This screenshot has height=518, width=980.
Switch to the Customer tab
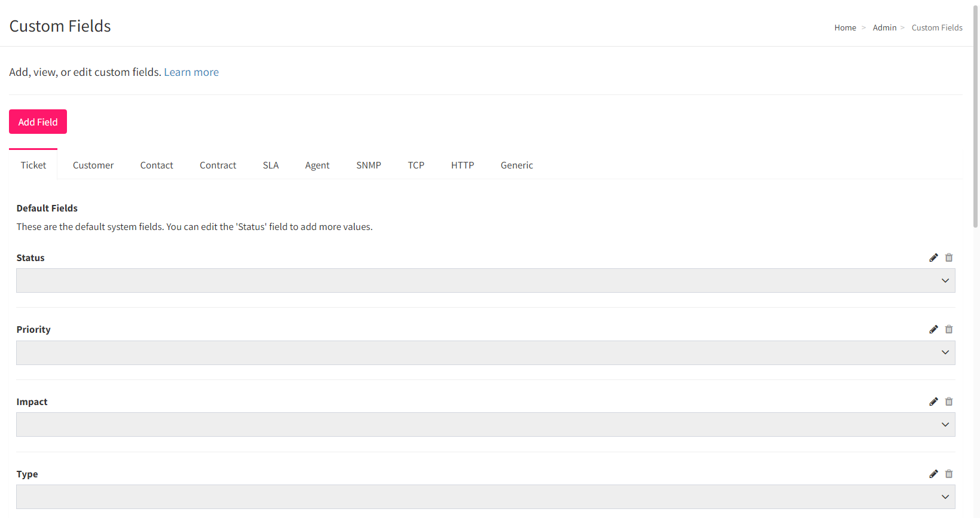[93, 165]
